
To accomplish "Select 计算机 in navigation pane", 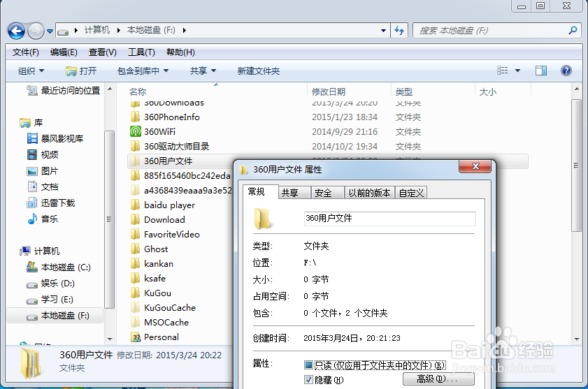I will (40, 251).
